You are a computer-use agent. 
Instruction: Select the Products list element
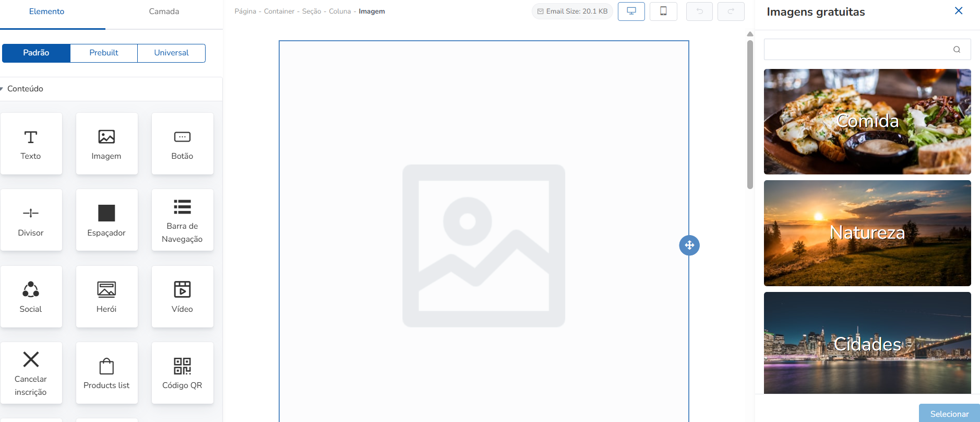(107, 373)
